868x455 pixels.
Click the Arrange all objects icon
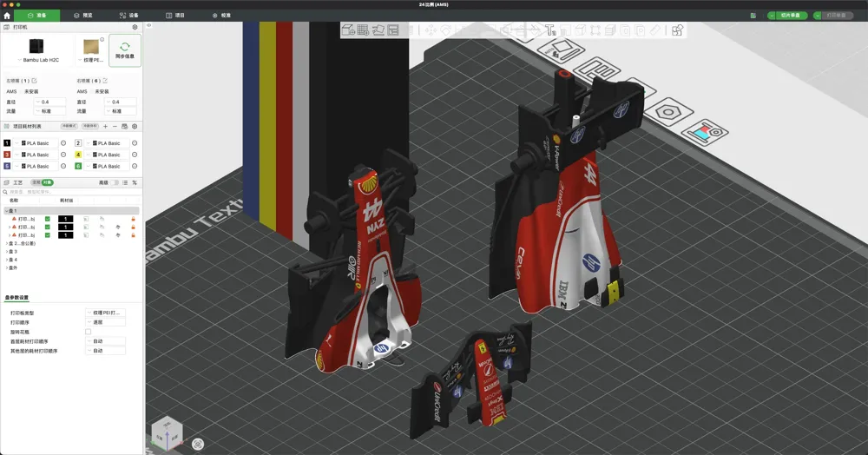point(393,30)
